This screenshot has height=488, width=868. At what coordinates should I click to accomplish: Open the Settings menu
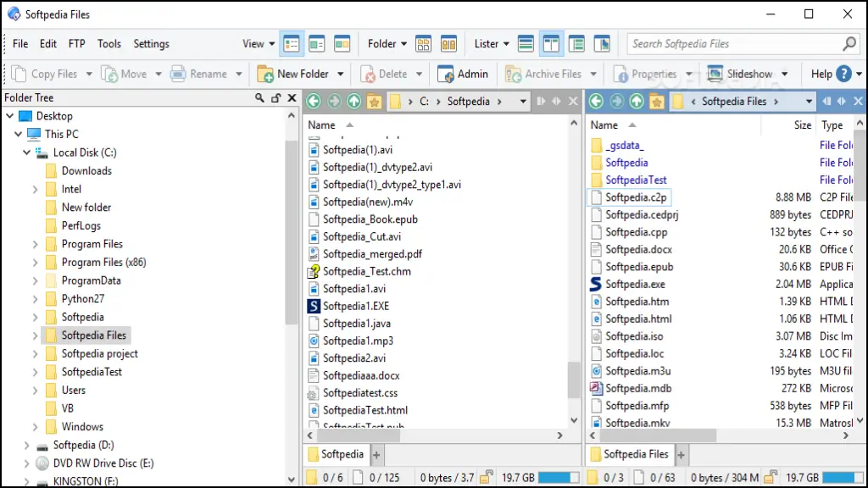point(151,44)
